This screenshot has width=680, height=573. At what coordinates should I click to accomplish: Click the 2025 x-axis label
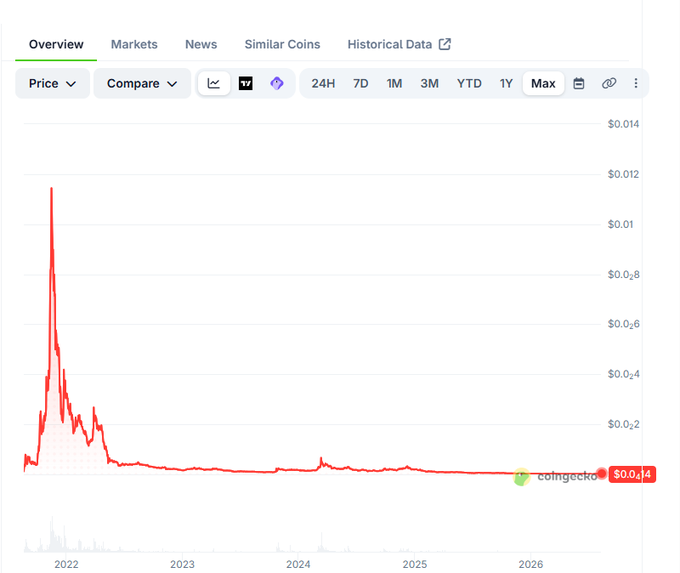point(415,564)
